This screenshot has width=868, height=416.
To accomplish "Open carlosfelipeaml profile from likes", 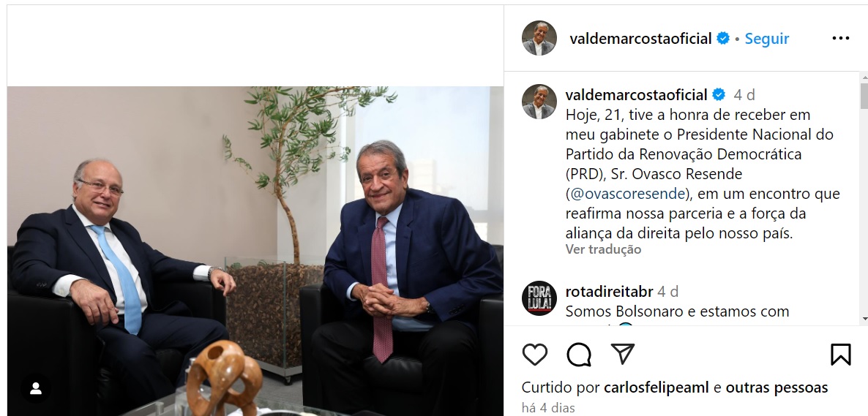I will click(x=656, y=387).
